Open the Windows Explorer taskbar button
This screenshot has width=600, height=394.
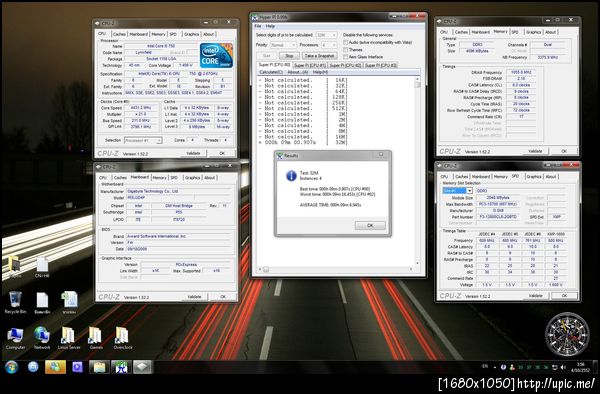coord(99,367)
